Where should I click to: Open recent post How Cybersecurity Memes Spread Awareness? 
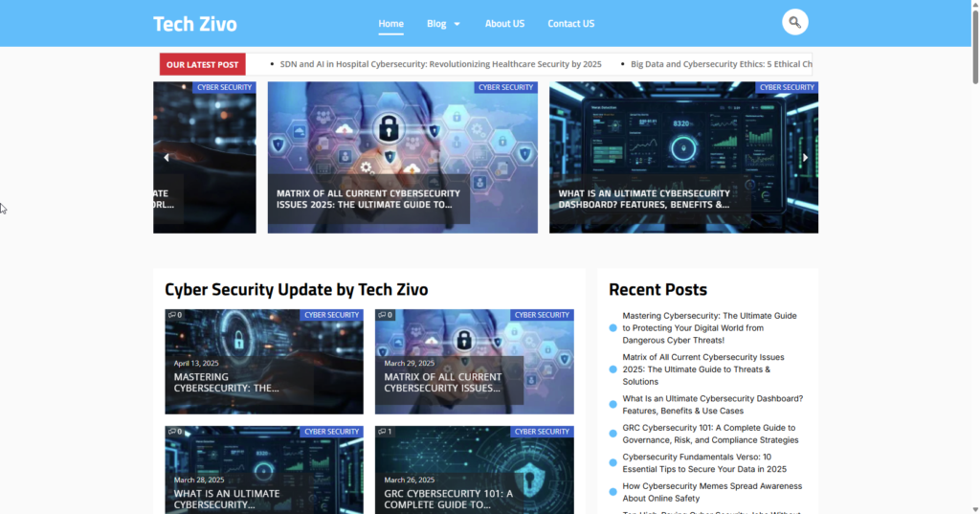[x=712, y=492]
